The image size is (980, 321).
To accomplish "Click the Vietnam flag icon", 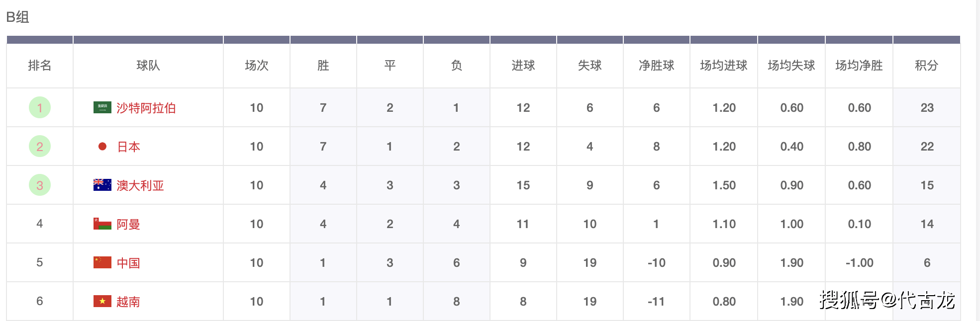I will 102,301.
